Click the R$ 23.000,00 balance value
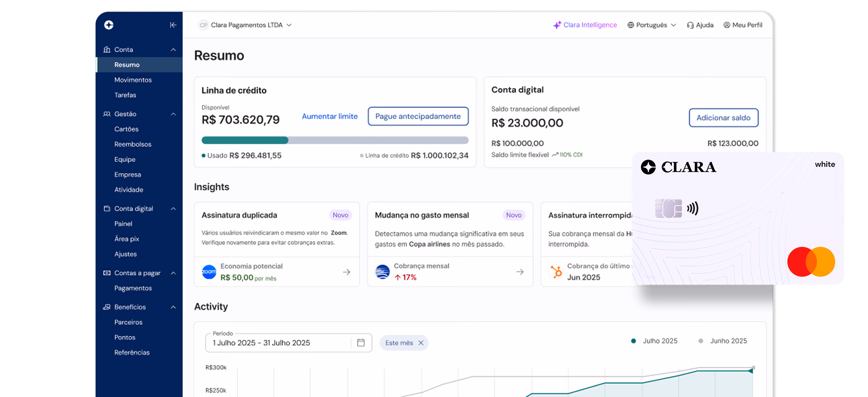Viewport: 868px width, 397px height. 527,123
